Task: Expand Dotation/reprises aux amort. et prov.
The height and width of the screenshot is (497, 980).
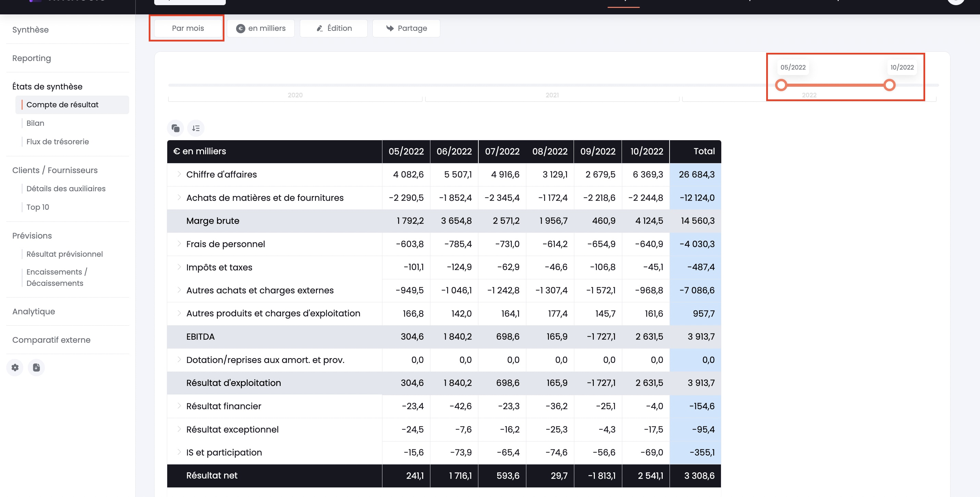Action: click(179, 360)
